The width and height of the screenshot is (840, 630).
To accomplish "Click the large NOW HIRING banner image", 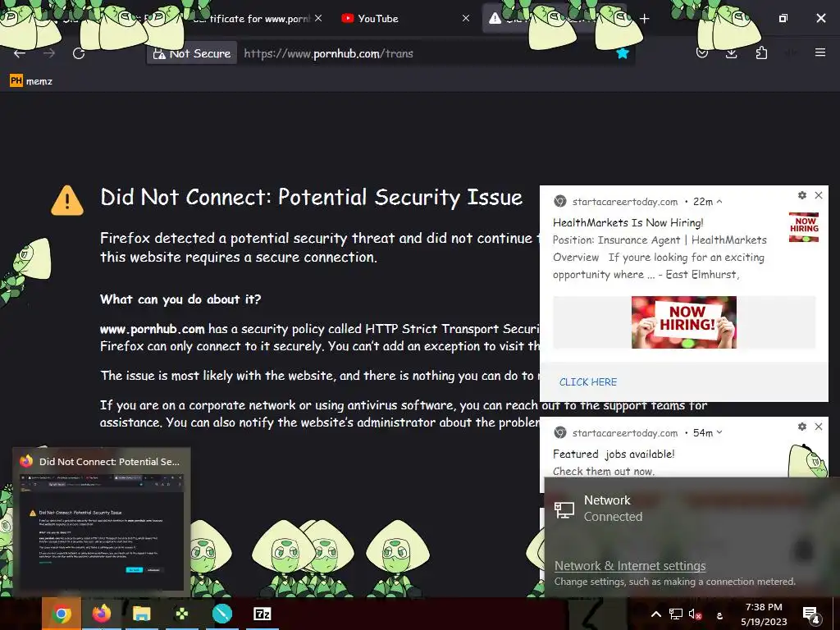I will tap(683, 322).
